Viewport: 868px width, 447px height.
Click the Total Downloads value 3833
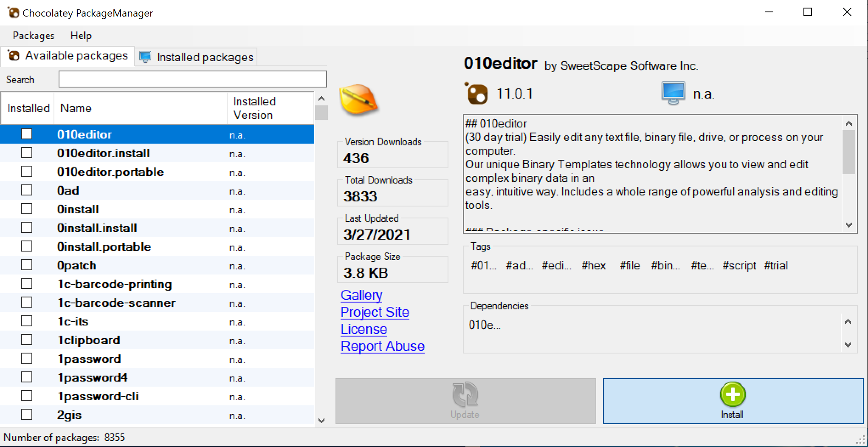click(x=360, y=196)
